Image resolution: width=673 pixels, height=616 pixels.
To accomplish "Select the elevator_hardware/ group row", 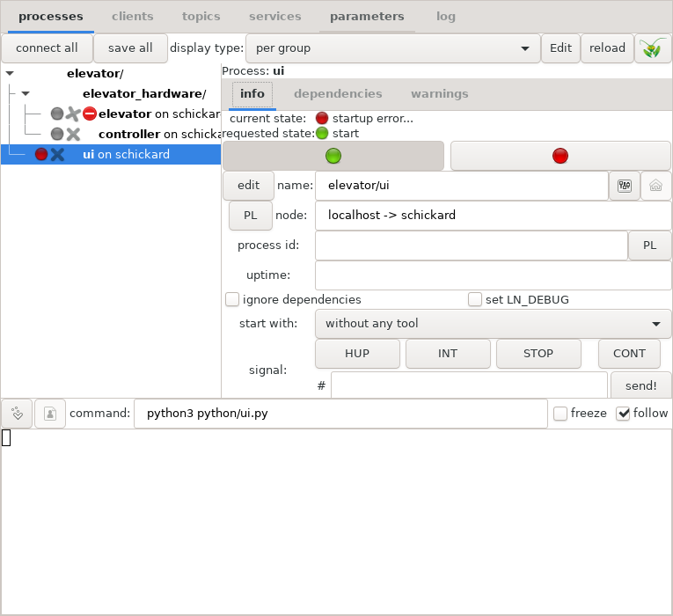I will pos(111,93).
